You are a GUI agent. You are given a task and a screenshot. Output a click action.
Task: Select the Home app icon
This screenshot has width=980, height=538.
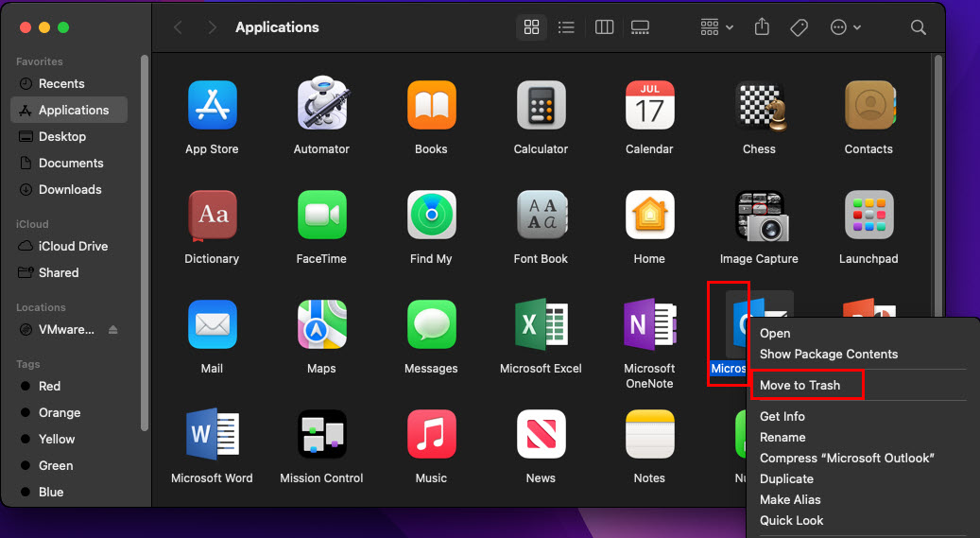[x=649, y=215]
